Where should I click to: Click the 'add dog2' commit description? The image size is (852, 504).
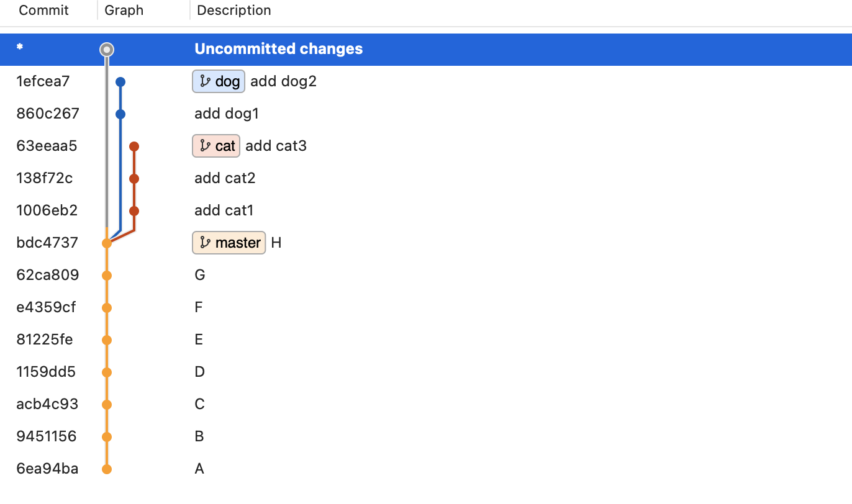(283, 81)
